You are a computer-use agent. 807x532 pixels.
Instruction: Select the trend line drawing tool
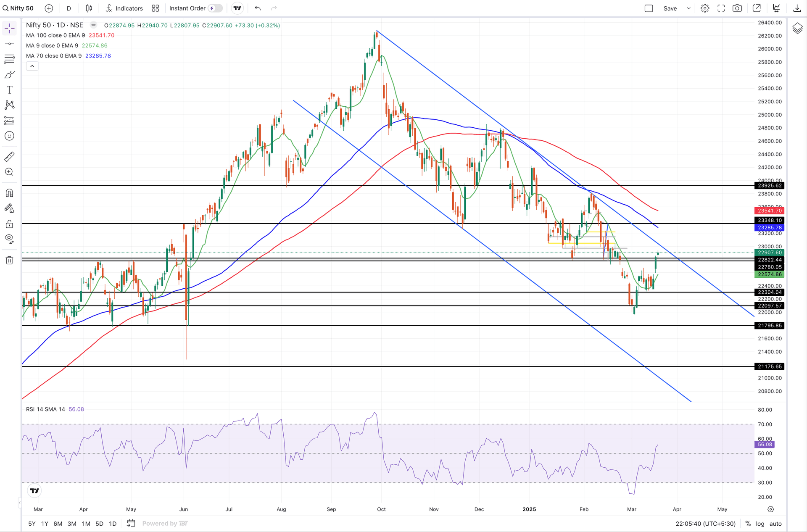click(9, 44)
